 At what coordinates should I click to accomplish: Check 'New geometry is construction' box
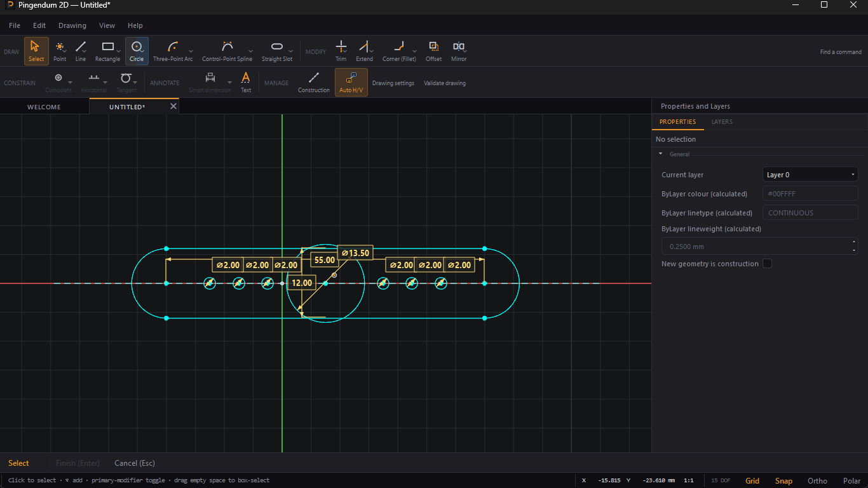click(767, 264)
